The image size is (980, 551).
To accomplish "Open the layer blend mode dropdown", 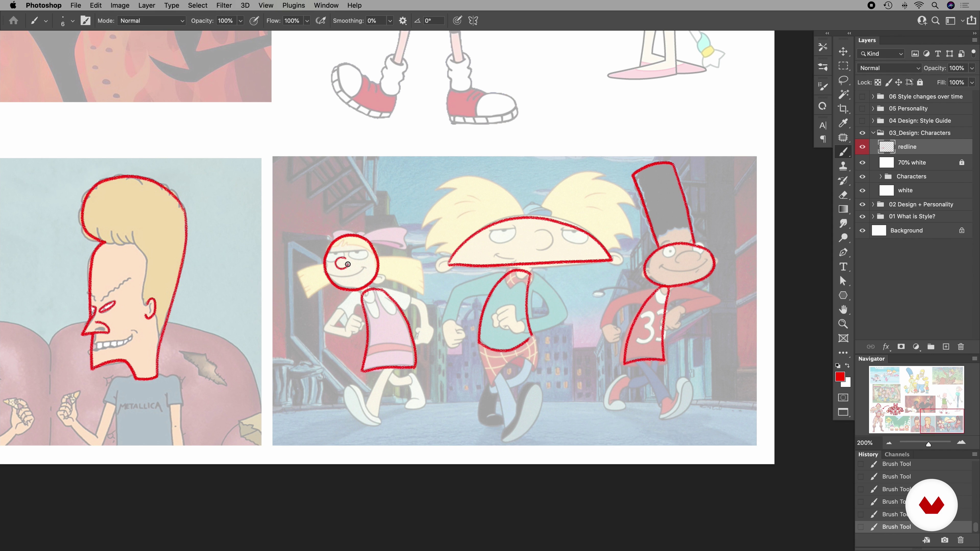I will click(889, 68).
